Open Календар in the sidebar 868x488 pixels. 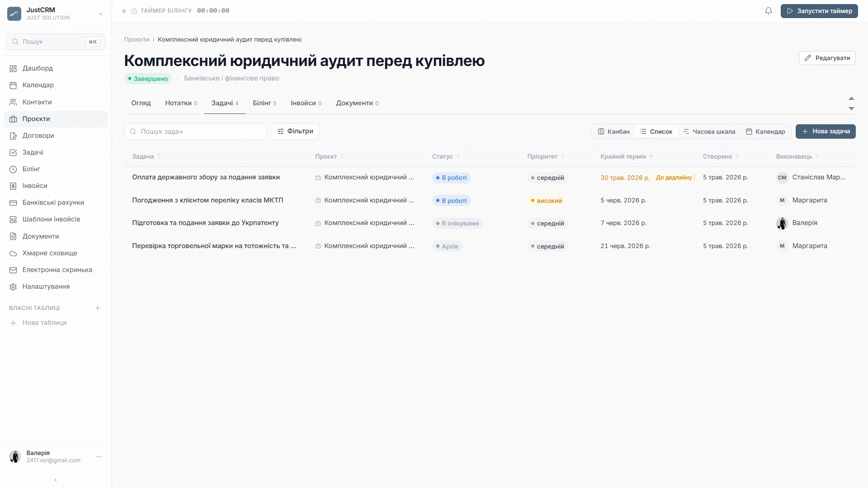(x=56, y=85)
